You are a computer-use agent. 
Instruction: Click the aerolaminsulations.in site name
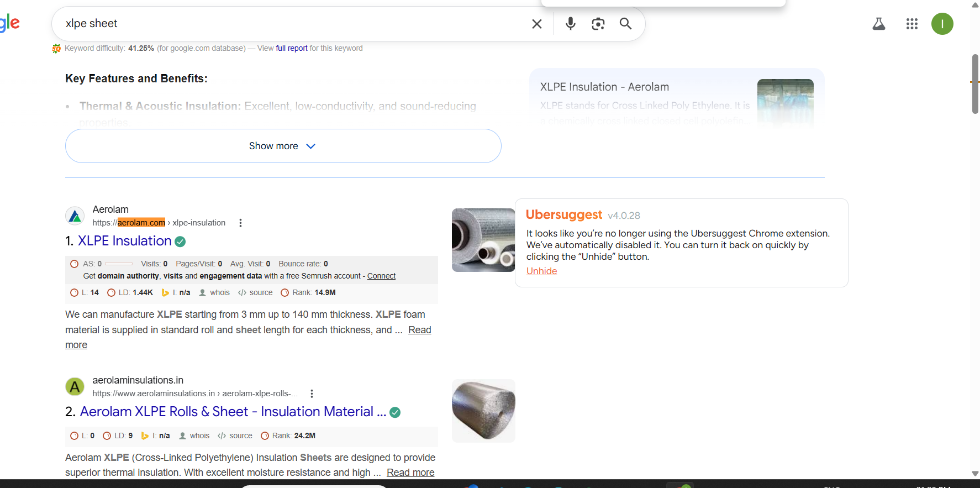[138, 380]
